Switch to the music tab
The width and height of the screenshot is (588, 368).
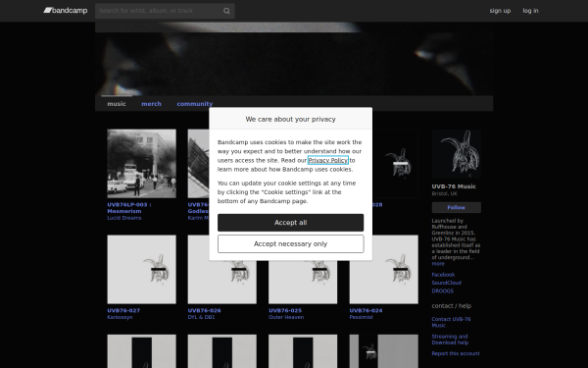tap(117, 104)
